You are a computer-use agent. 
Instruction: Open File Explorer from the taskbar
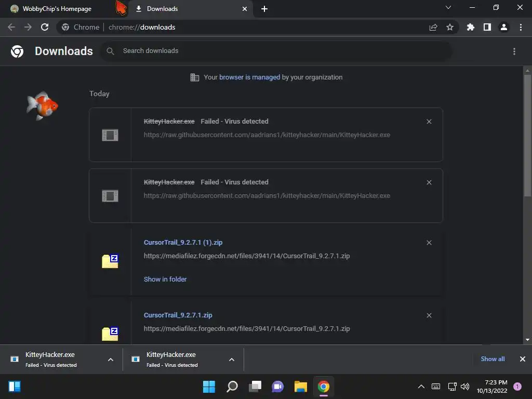pyautogui.click(x=301, y=387)
